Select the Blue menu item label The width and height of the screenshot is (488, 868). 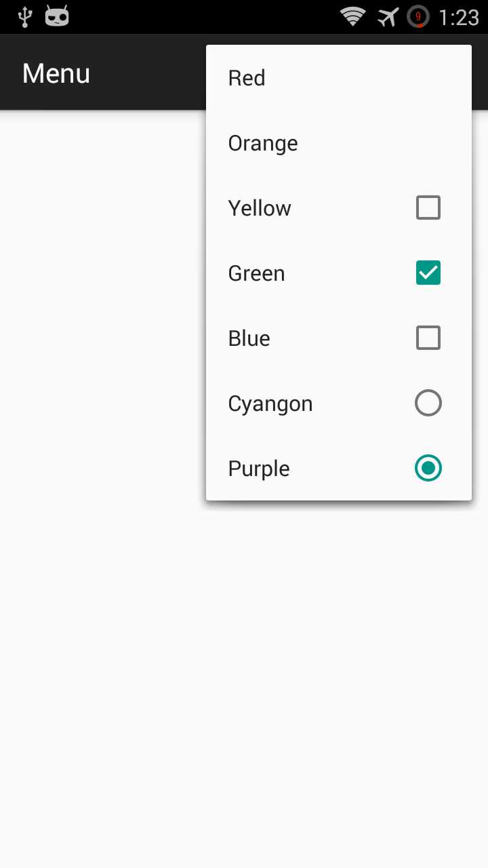click(x=249, y=338)
